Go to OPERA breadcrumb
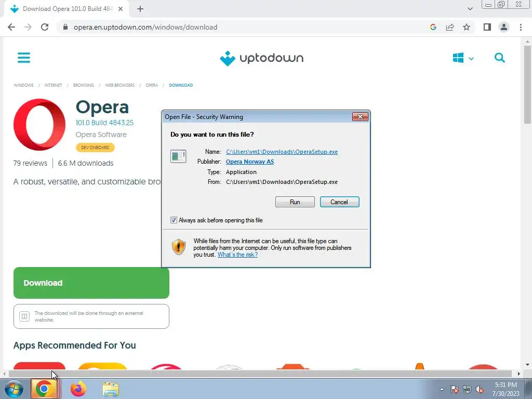532x399 pixels. (152, 85)
